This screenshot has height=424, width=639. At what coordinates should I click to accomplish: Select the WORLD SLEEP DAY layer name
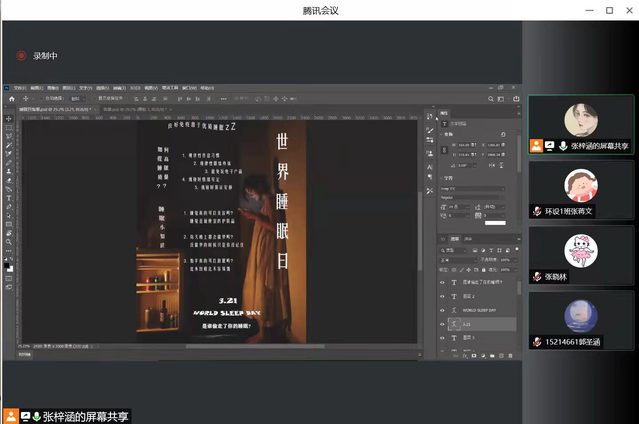pyautogui.click(x=480, y=311)
